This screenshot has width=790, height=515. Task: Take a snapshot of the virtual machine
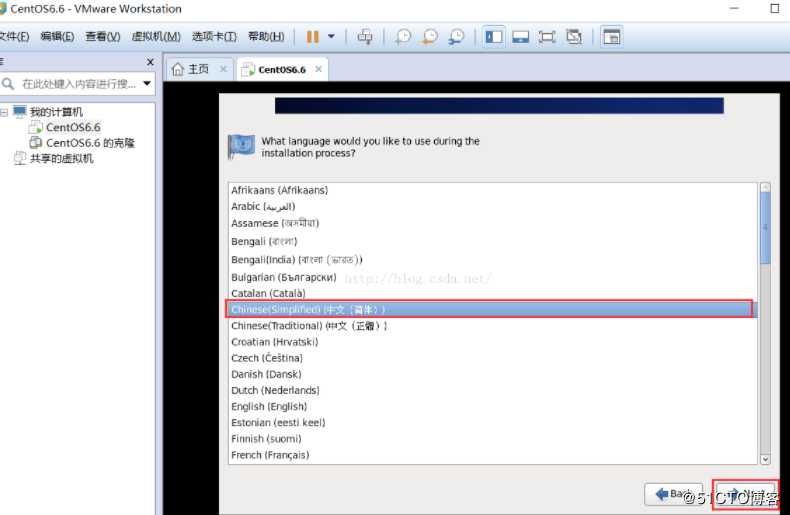coord(403,36)
